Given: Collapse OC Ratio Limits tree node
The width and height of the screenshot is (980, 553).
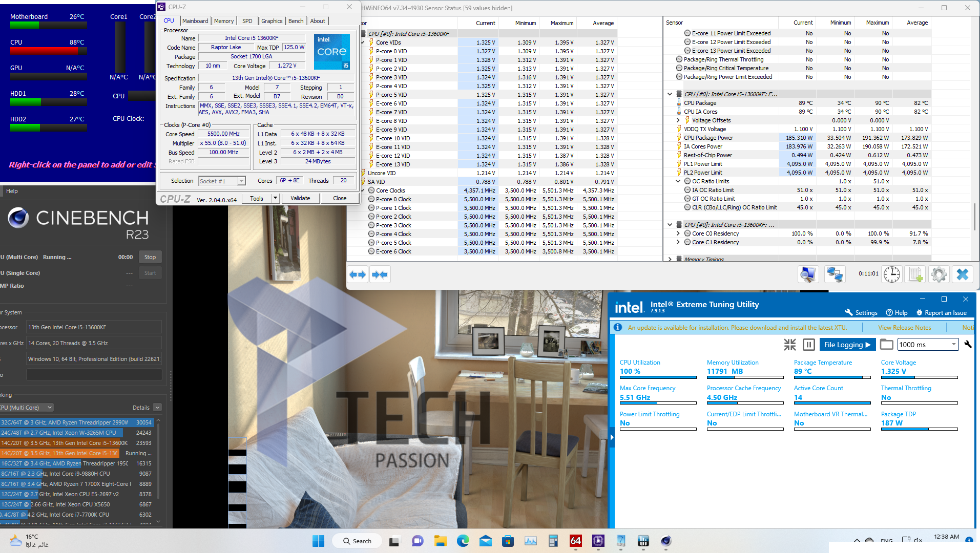Looking at the screenshot, I should 678,181.
